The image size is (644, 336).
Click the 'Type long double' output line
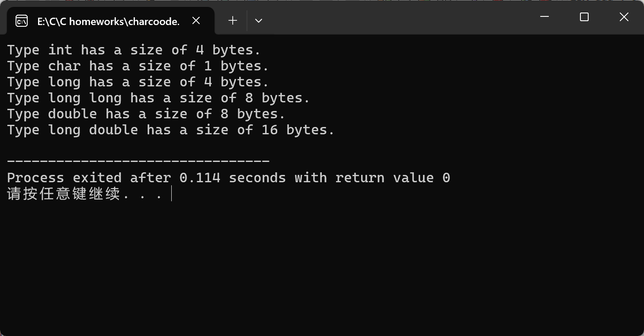171,130
